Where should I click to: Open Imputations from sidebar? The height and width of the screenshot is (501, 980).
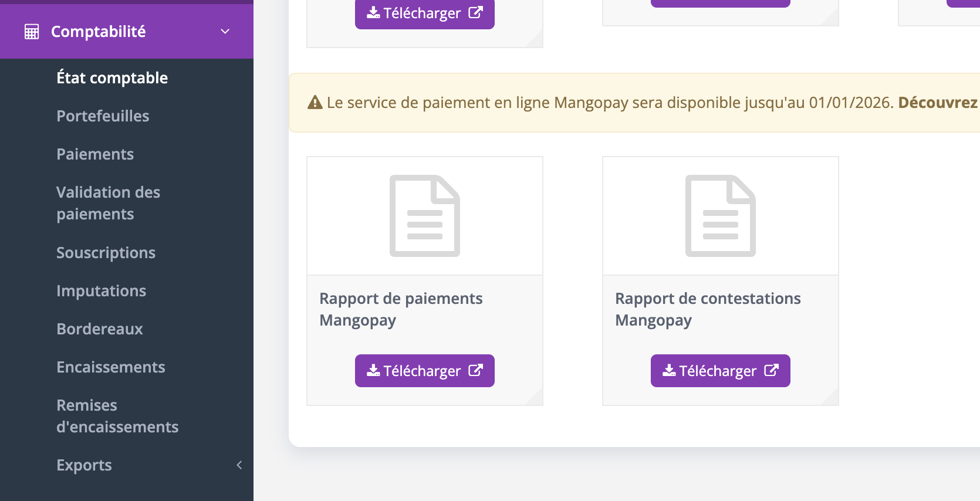tap(101, 291)
